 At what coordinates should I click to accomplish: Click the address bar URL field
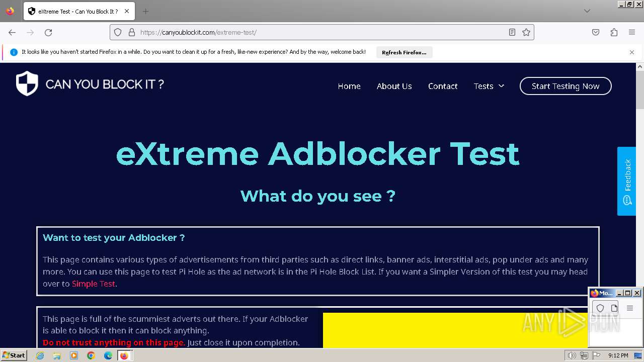tap(322, 32)
